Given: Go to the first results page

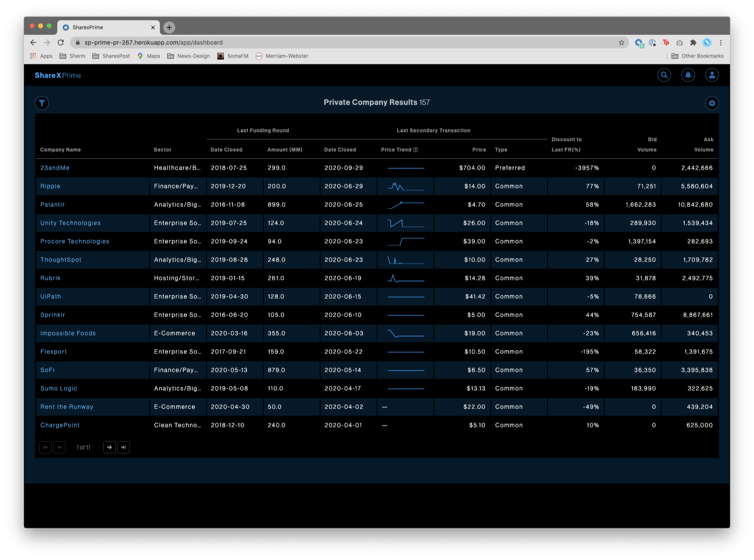Looking at the screenshot, I should click(45, 447).
